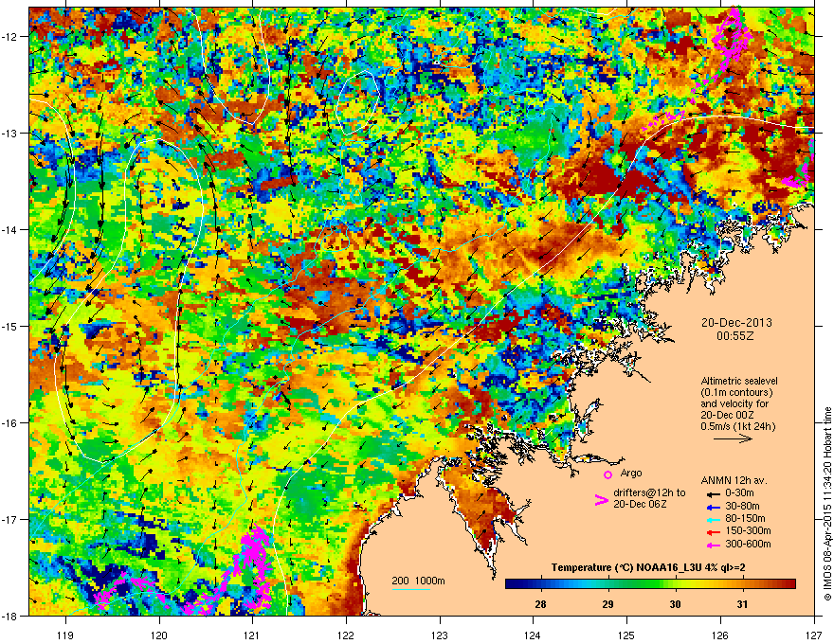Click the 'Temperature (°C) NOAA16_L3U 4% ql>=2' title

[648, 567]
